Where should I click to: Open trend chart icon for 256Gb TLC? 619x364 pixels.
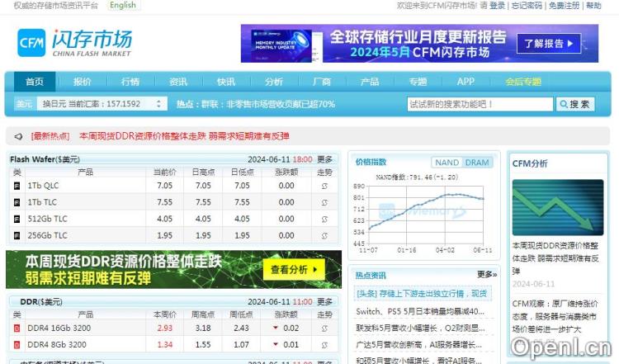tap(324, 236)
